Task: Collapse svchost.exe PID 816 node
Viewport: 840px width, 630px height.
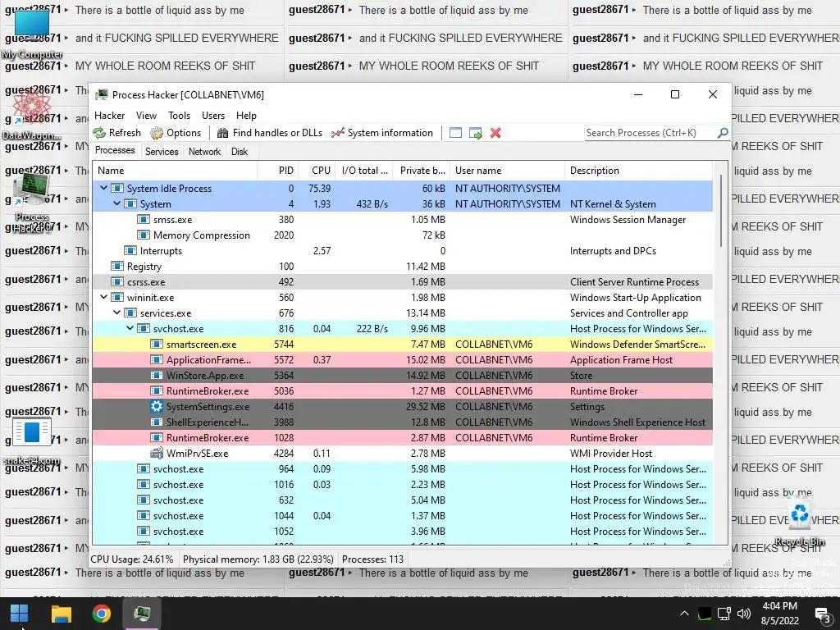Action: click(x=130, y=328)
